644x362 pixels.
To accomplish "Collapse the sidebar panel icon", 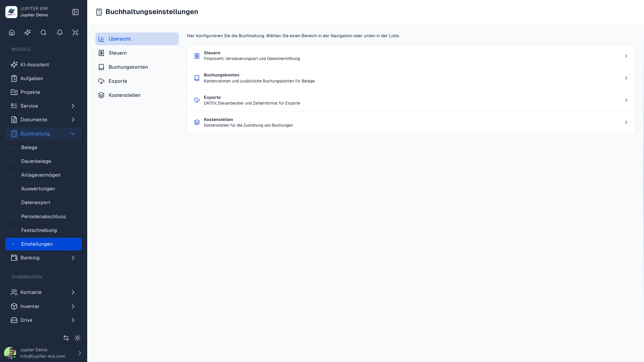I will coord(75,12).
